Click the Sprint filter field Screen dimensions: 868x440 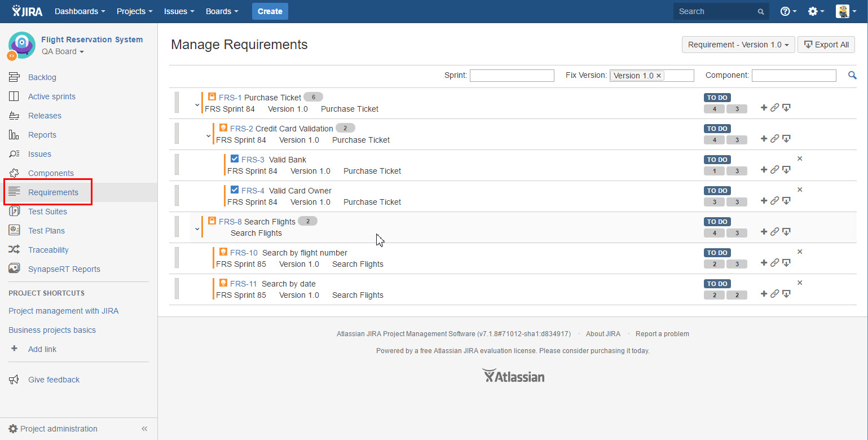pyautogui.click(x=512, y=76)
